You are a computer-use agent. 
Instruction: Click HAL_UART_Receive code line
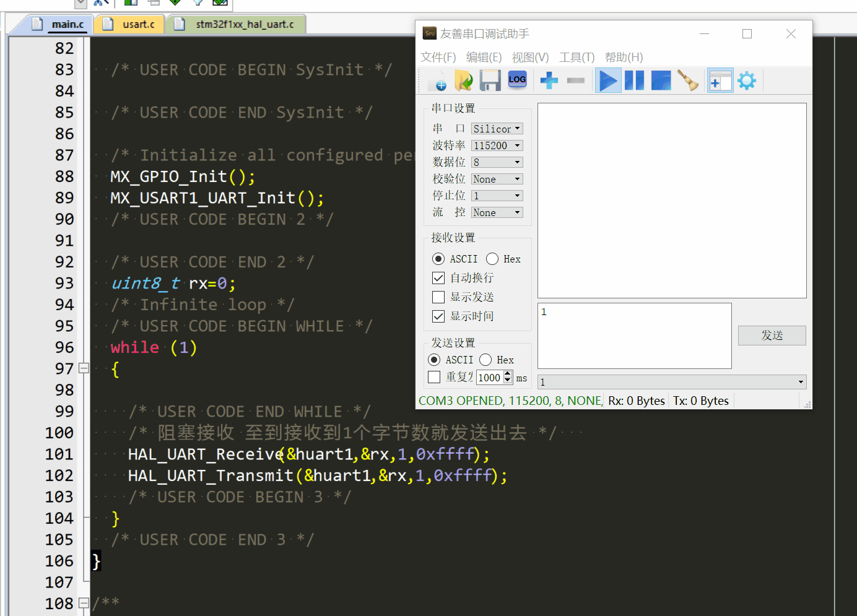click(x=309, y=454)
